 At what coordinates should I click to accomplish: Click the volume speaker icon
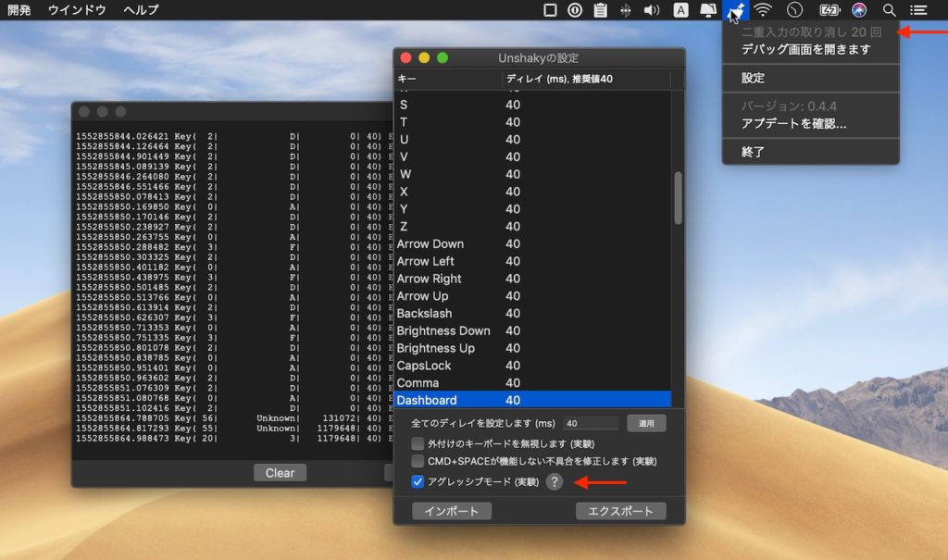pyautogui.click(x=652, y=10)
